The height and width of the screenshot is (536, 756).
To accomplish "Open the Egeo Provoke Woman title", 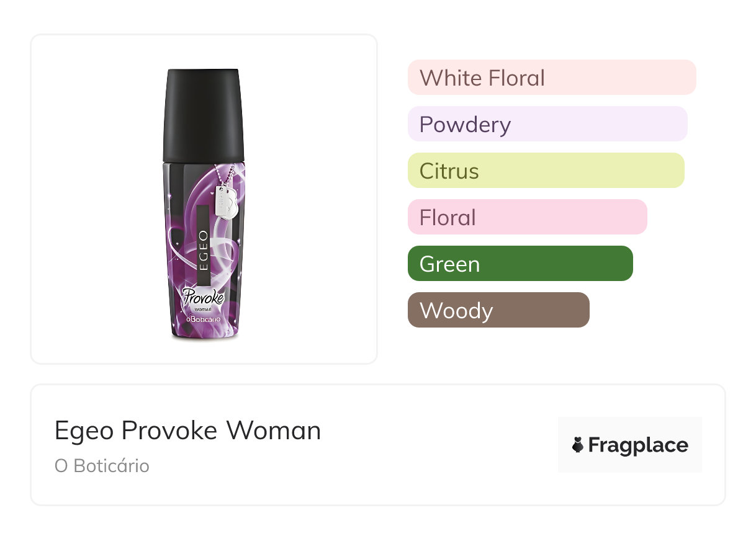I will coord(187,431).
